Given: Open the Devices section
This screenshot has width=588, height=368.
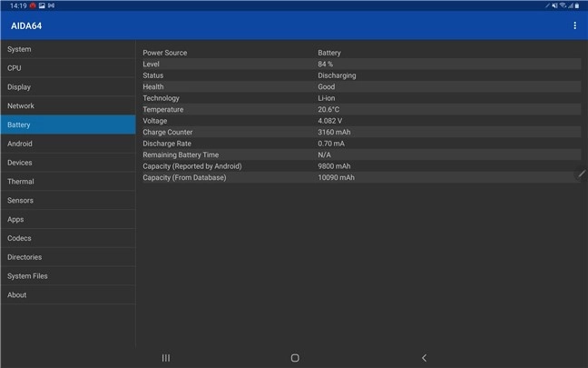Looking at the screenshot, I should pyautogui.click(x=68, y=163).
